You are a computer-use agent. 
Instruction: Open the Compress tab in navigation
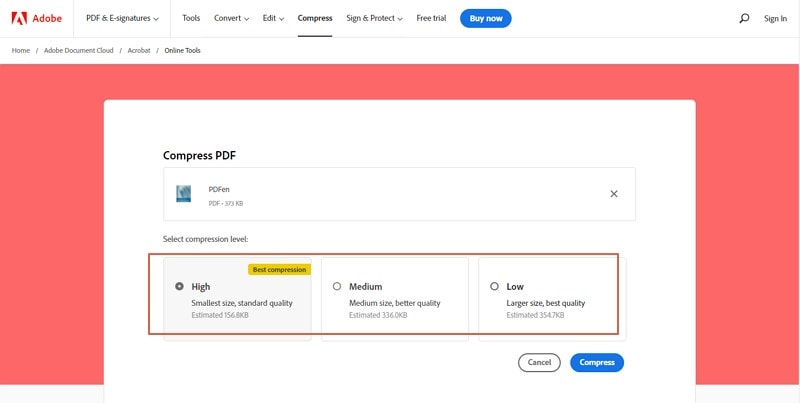315,18
